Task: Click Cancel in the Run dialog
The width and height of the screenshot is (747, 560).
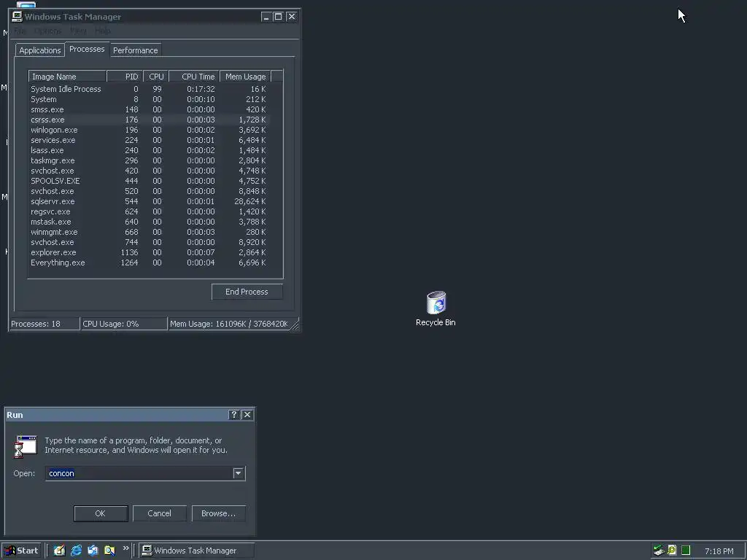Action: pos(159,513)
